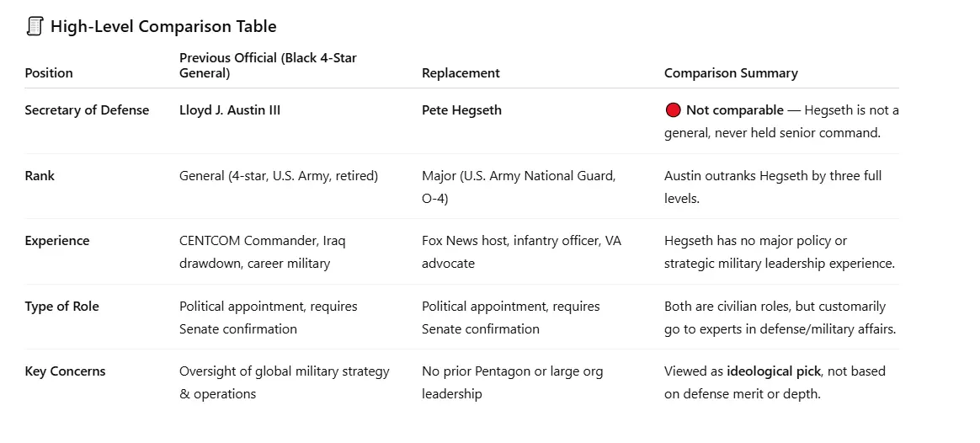Image resolution: width=980 pixels, height=443 pixels.
Task: Select the Position column header
Action: pos(49,73)
